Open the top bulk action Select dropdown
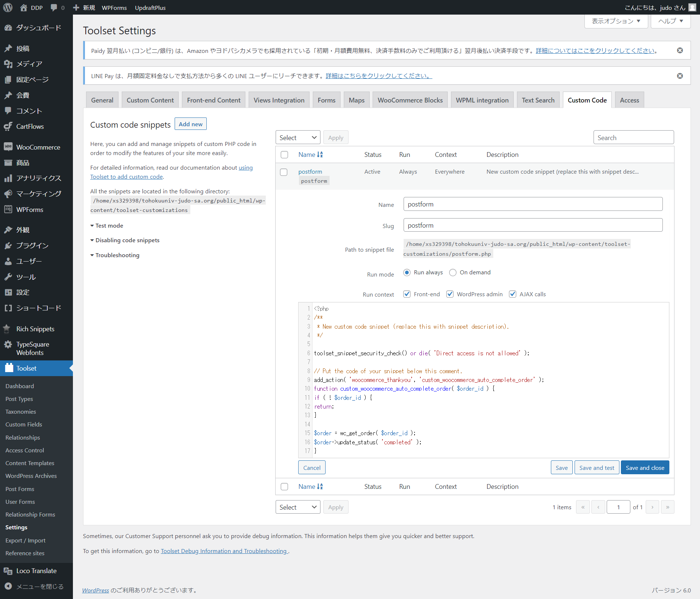Image resolution: width=700 pixels, height=599 pixels. click(298, 138)
